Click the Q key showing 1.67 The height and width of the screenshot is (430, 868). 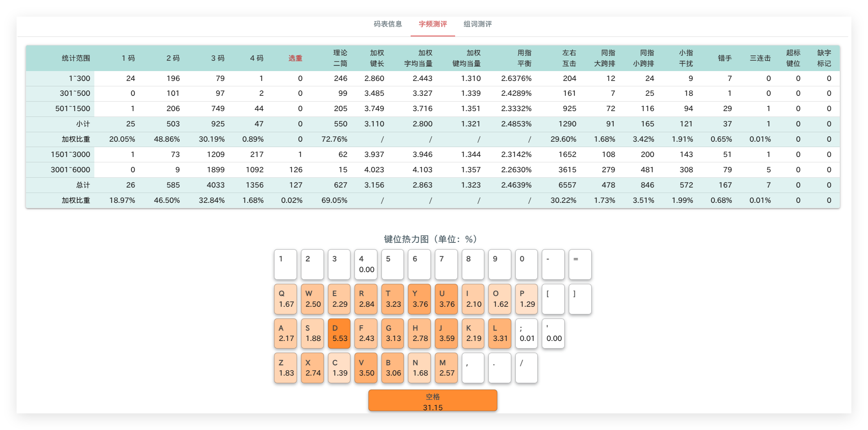point(286,299)
